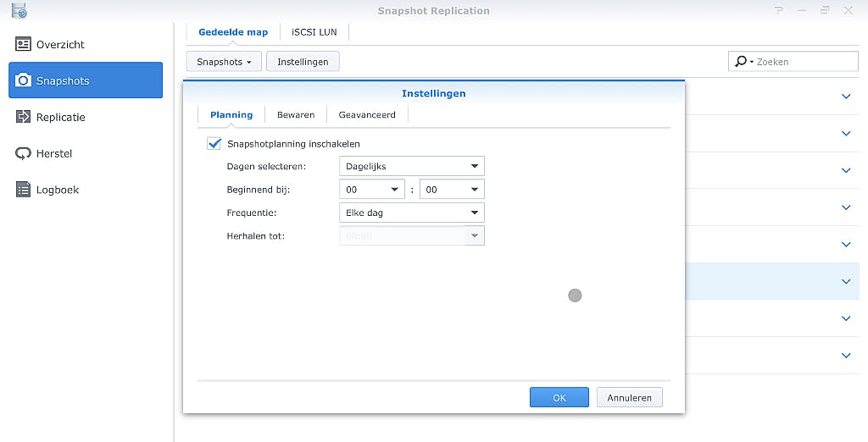Open the Frequentie dropdown
Screen dimensions: 868x442
[411, 213]
